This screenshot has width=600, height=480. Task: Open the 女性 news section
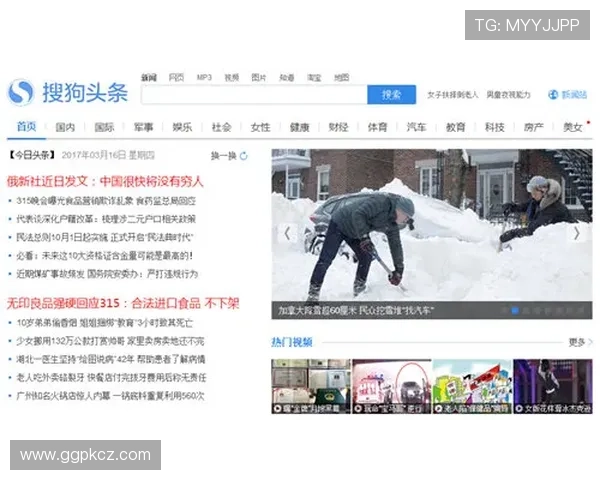click(260, 127)
